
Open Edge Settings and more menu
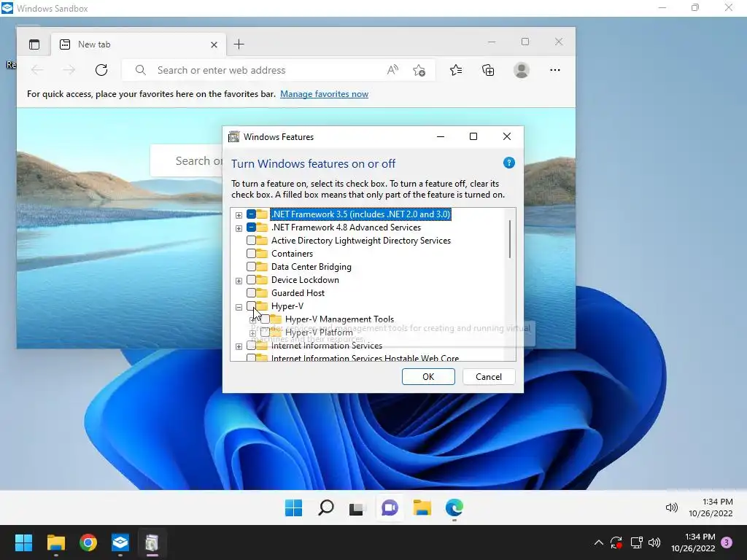555,71
